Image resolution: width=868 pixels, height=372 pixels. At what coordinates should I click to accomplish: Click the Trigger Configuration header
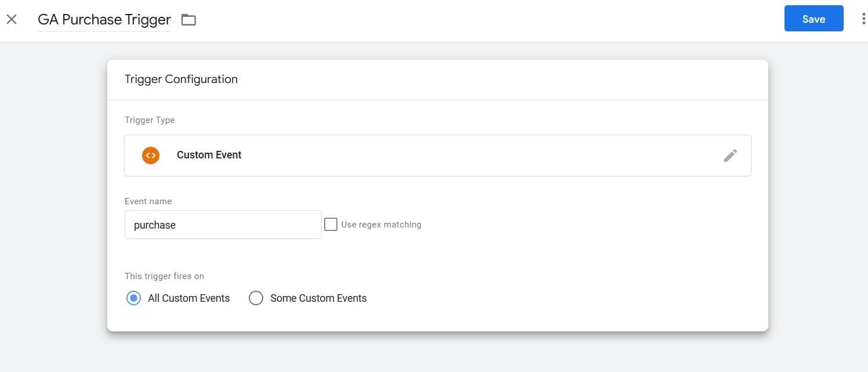pos(181,79)
